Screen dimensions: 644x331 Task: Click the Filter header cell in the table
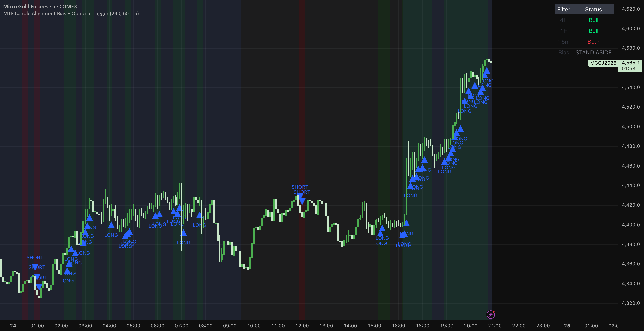(564, 10)
